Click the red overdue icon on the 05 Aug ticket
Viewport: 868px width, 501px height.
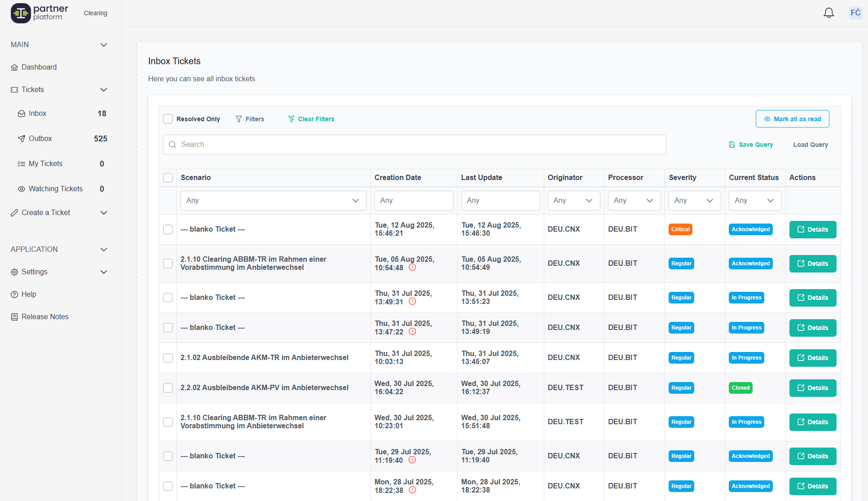pos(412,268)
